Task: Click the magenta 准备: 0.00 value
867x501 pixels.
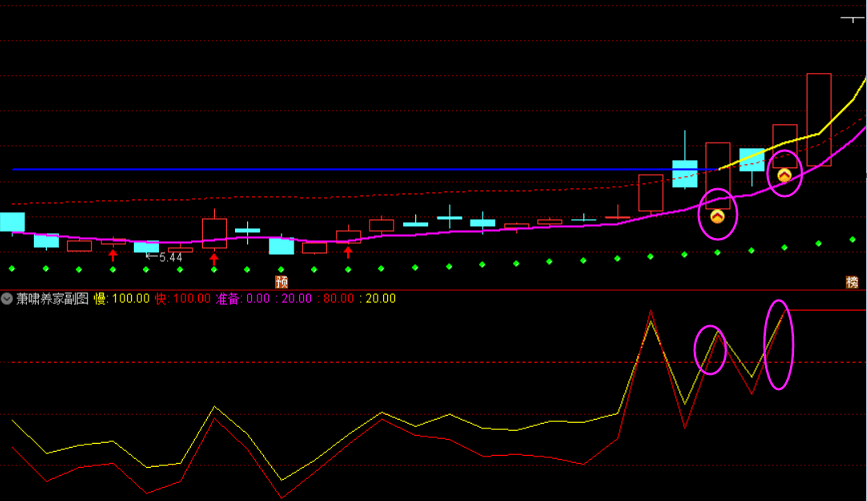Action: click(243, 299)
